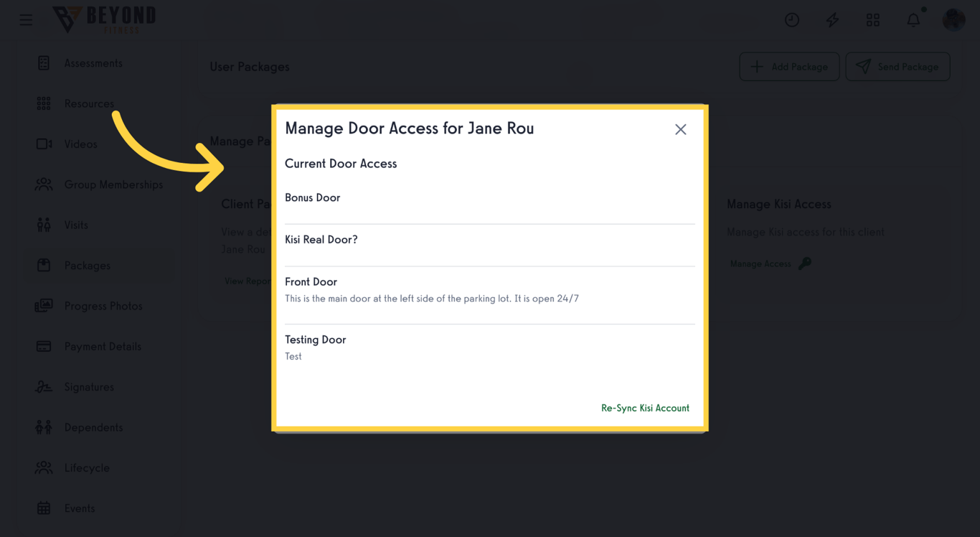This screenshot has height=537, width=980.
Task: Go to Resources section
Action: 89,103
